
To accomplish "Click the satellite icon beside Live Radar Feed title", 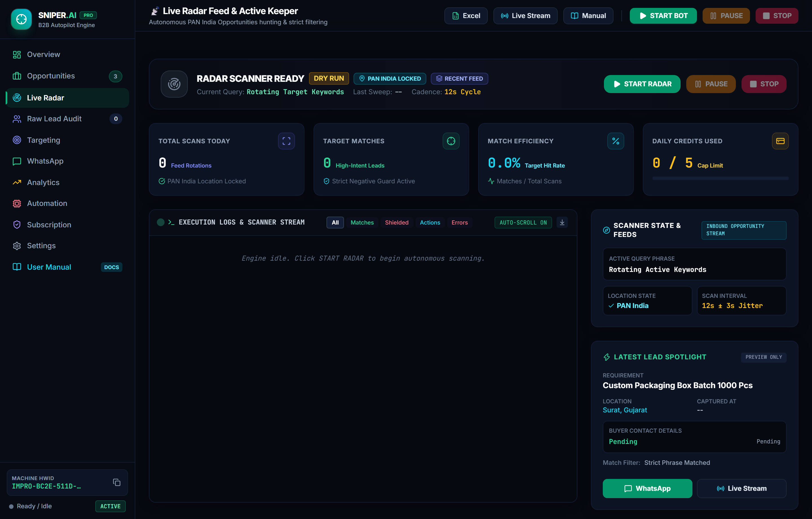I will tap(155, 11).
